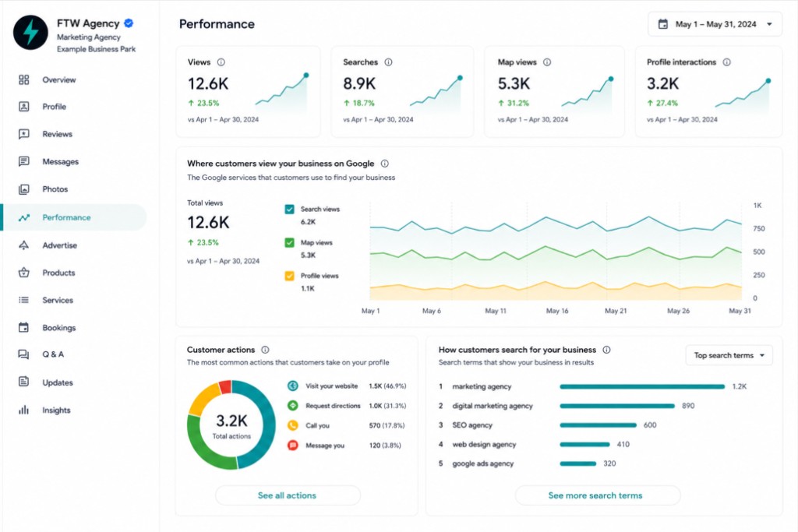The height and width of the screenshot is (532, 798).
Task: Uncheck the Map views checkbox
Action: (x=290, y=242)
